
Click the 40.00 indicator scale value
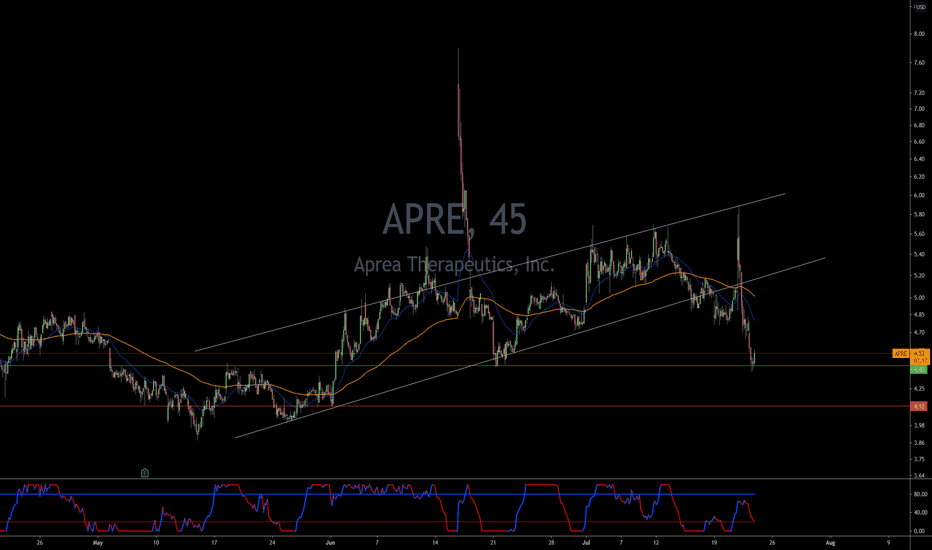(x=920, y=513)
